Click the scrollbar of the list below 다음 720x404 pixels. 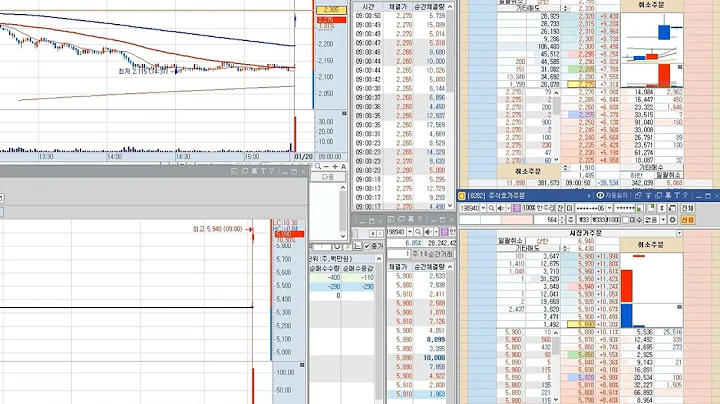point(343,211)
